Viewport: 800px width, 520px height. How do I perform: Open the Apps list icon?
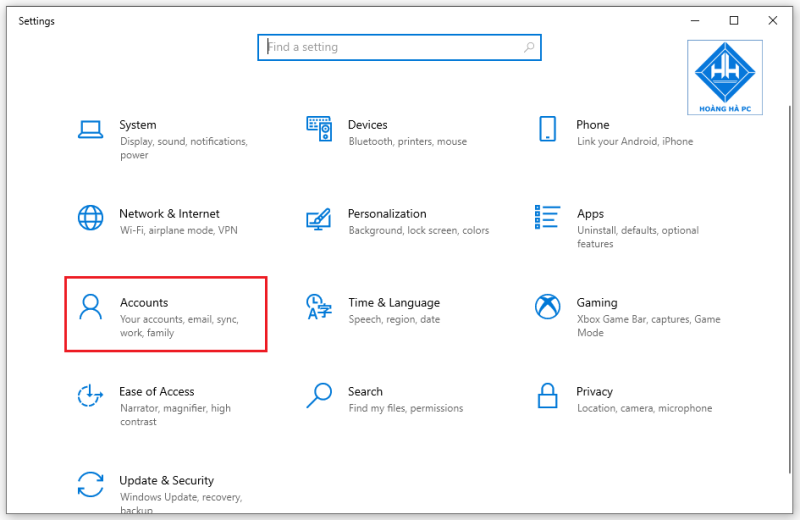click(547, 217)
